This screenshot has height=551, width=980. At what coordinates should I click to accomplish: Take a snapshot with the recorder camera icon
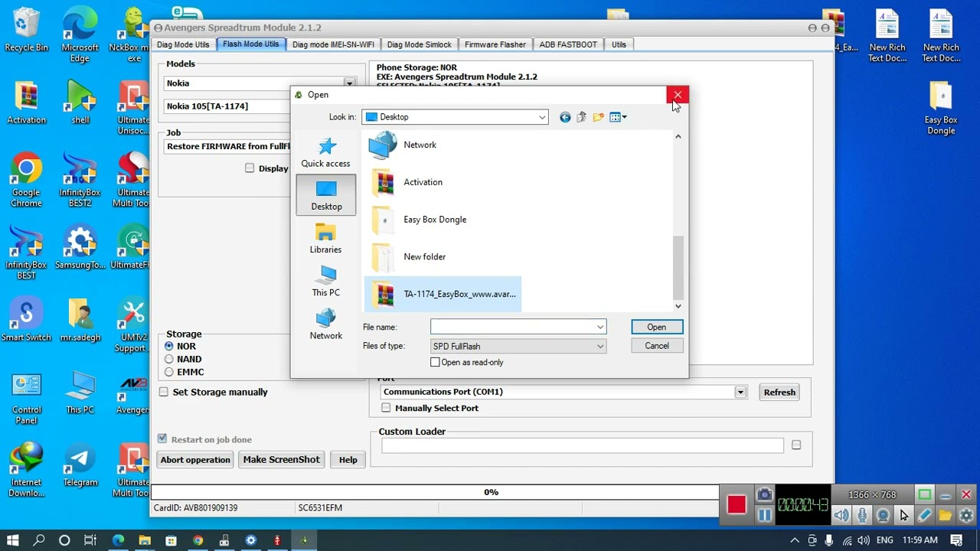tap(764, 495)
